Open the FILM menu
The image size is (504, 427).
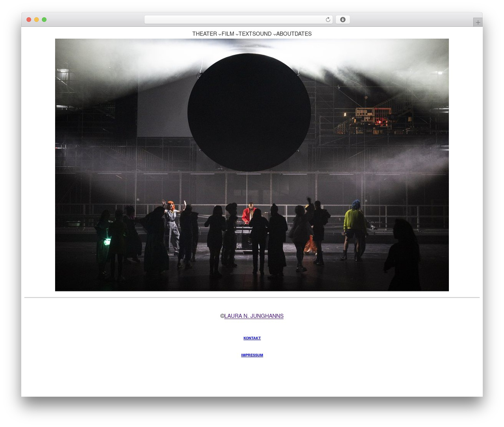(228, 34)
